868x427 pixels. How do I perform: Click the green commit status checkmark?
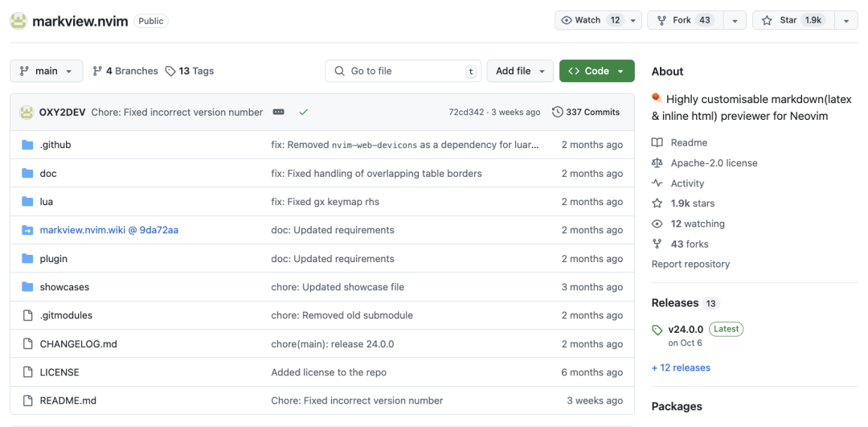(x=303, y=113)
